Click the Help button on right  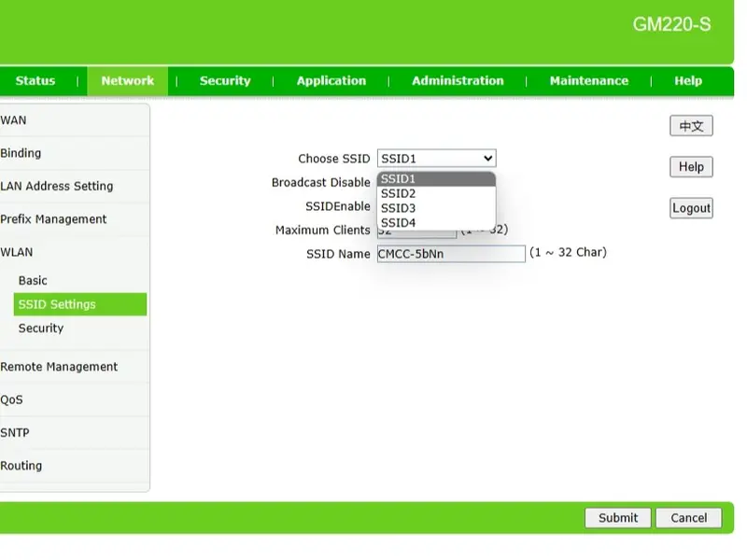pos(691,167)
